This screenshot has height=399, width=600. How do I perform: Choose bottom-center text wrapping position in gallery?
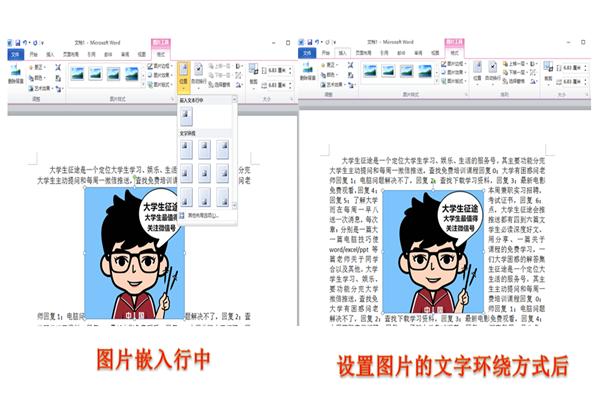pyautogui.click(x=204, y=197)
